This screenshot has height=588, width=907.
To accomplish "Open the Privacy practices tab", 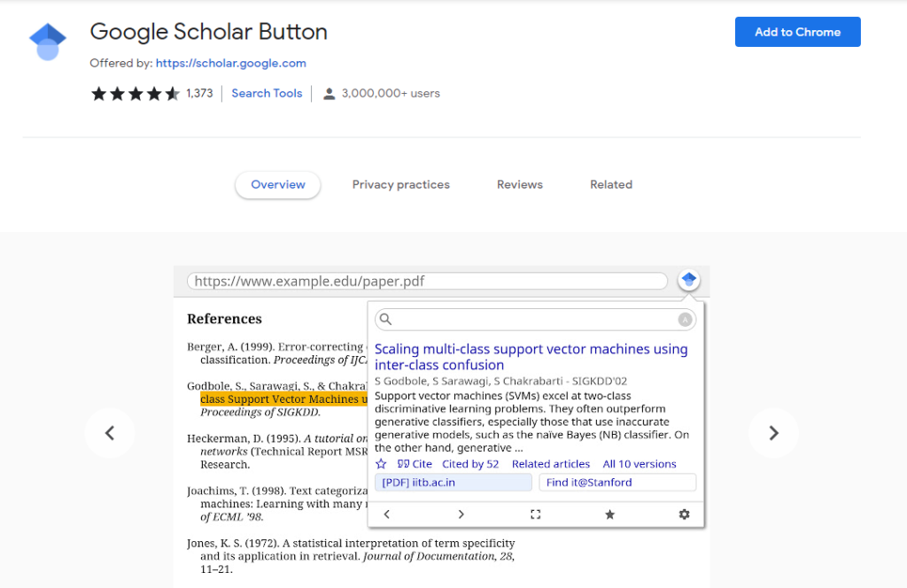I will 400,185.
